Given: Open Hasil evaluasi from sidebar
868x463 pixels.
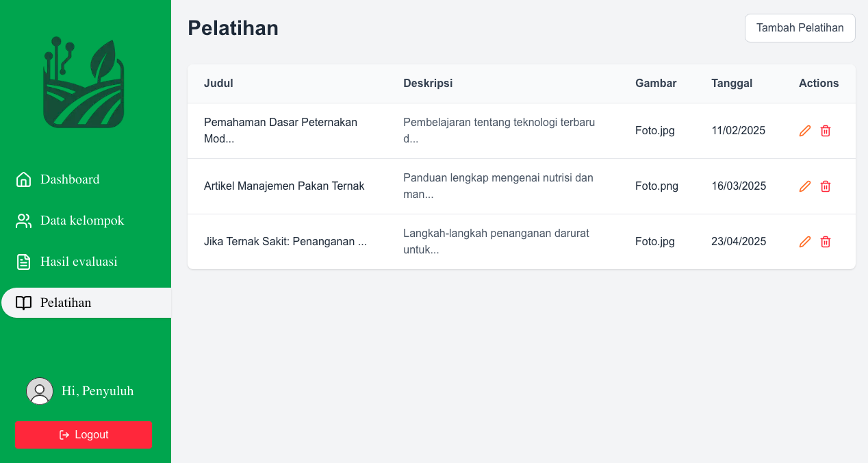Looking at the screenshot, I should tap(78, 262).
